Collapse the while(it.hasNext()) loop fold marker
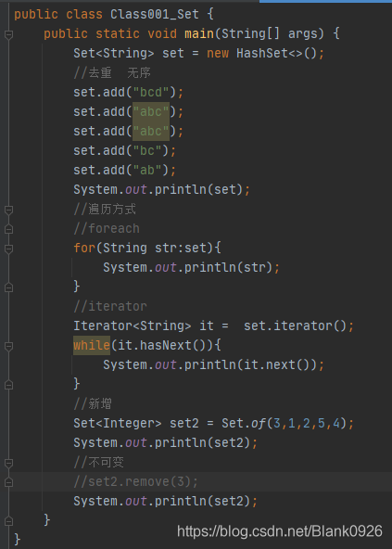Image resolution: width=392 pixels, height=549 pixels. pos(8,346)
